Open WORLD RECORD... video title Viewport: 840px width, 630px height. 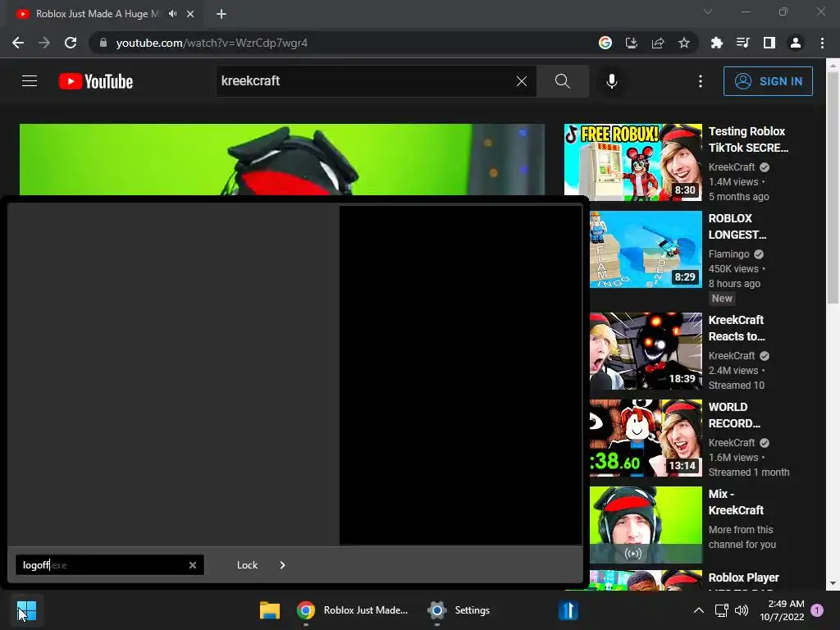[x=734, y=415]
